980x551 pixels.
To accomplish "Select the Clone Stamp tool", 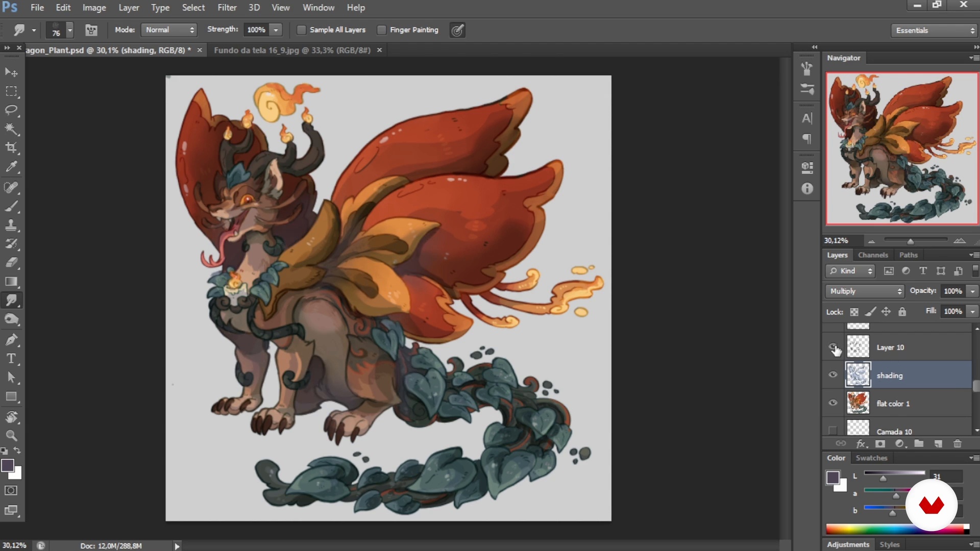I will [x=11, y=225].
